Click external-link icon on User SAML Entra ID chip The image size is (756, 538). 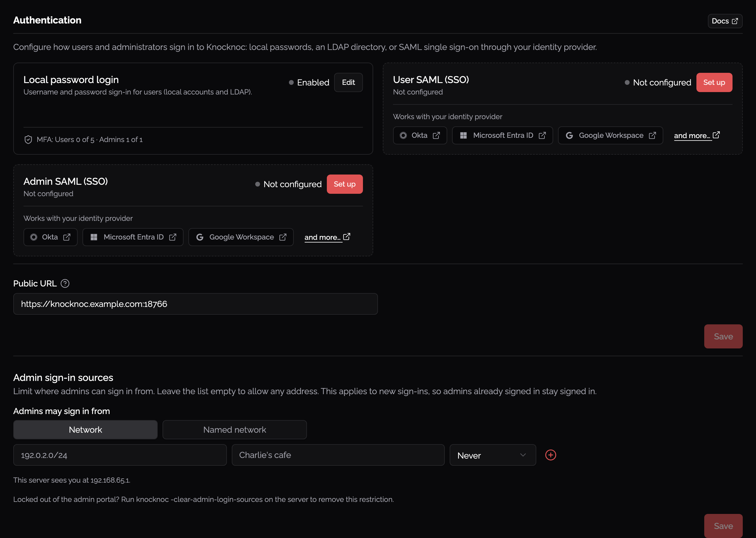pos(542,135)
